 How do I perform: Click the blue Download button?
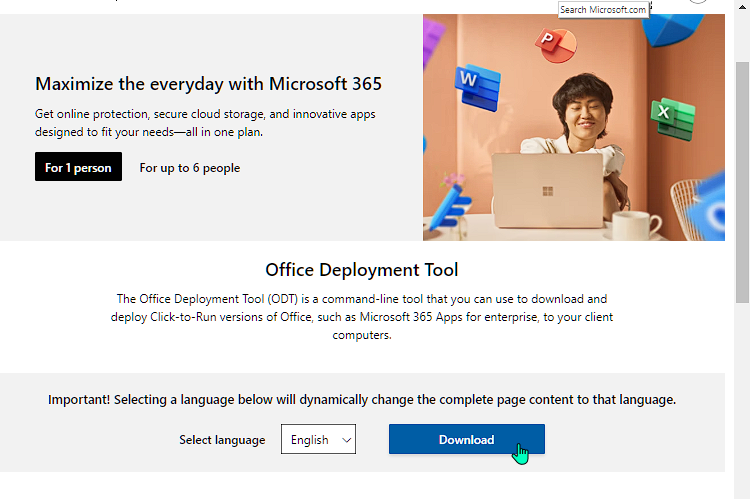click(466, 439)
